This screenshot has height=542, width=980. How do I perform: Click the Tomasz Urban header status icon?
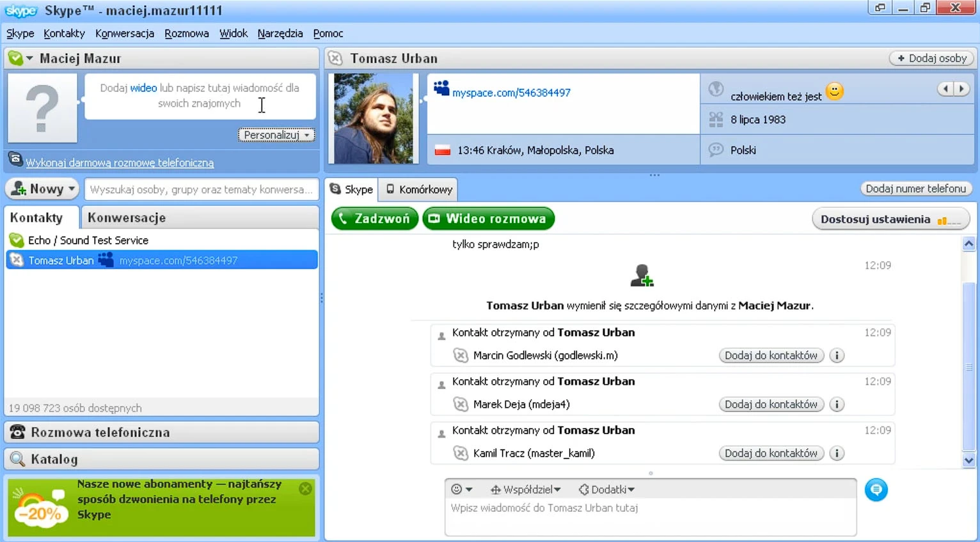[335, 59]
